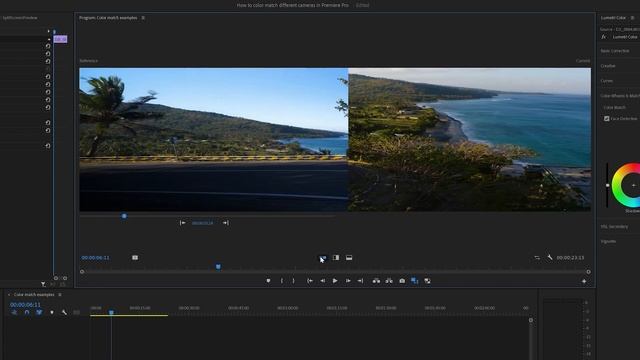Open the Button Editor plus icon
640x360 pixels.
click(584, 281)
